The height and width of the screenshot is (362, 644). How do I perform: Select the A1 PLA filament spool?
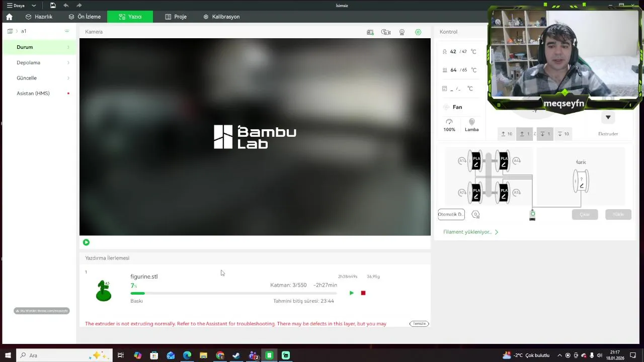point(475,161)
